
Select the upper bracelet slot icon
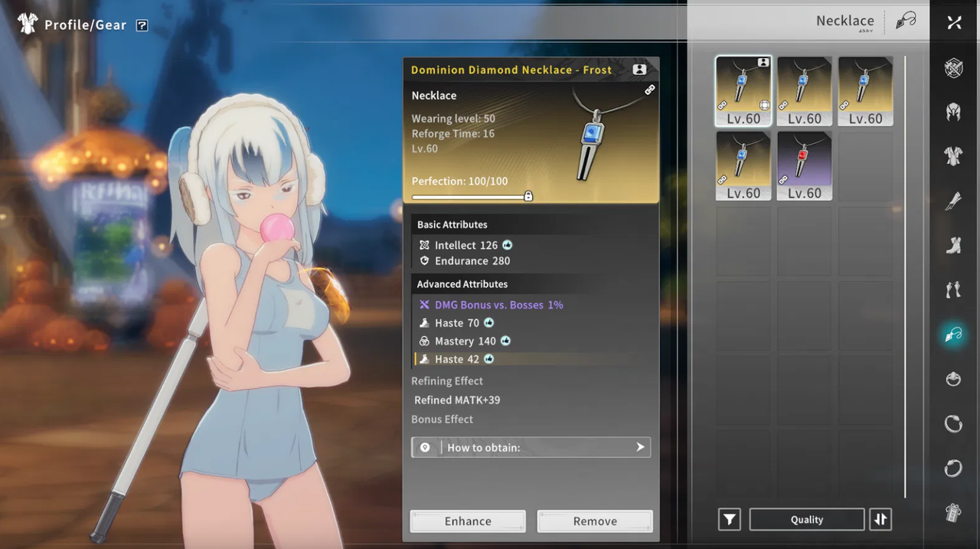tap(953, 423)
